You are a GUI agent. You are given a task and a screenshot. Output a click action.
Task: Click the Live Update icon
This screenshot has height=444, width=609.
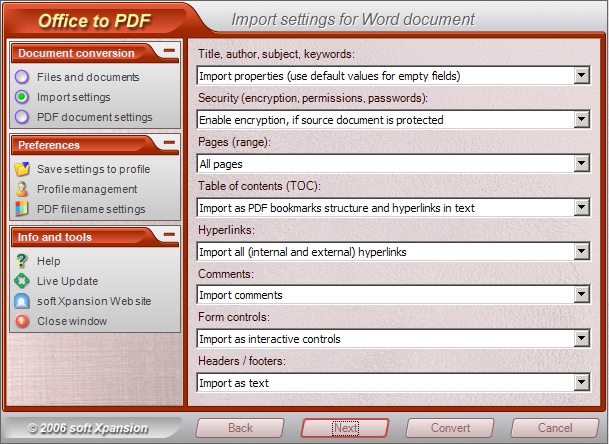23,281
